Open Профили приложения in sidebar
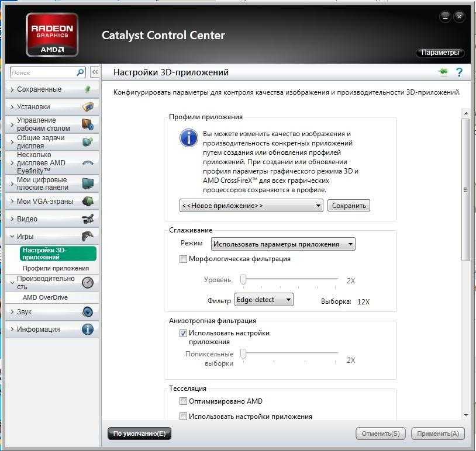This screenshot has height=451, width=476. pos(56,268)
